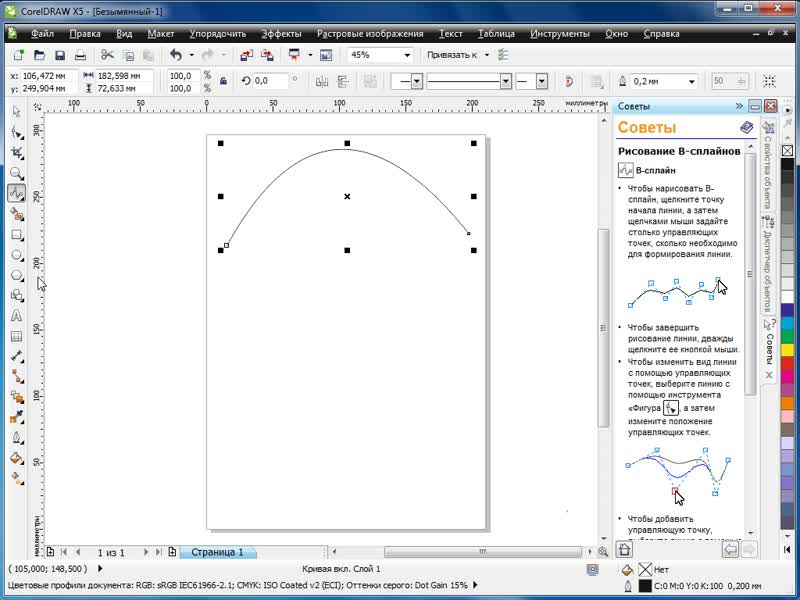Undo the last action

[x=176, y=55]
